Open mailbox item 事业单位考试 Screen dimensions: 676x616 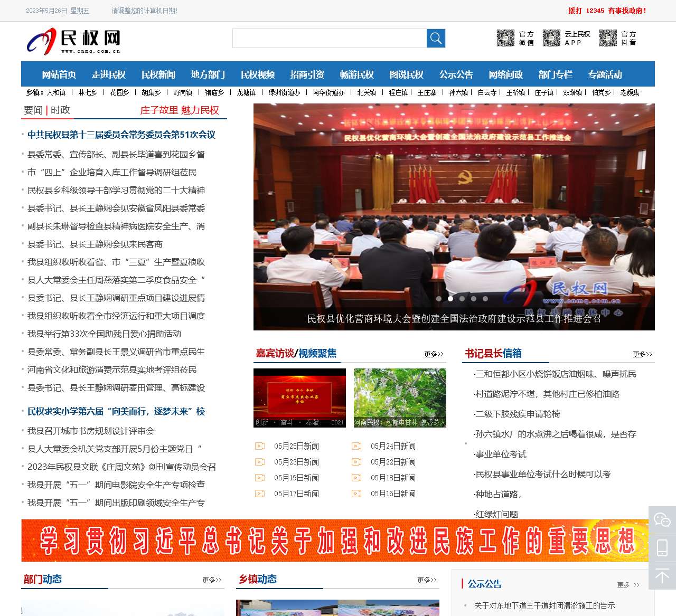[500, 454]
